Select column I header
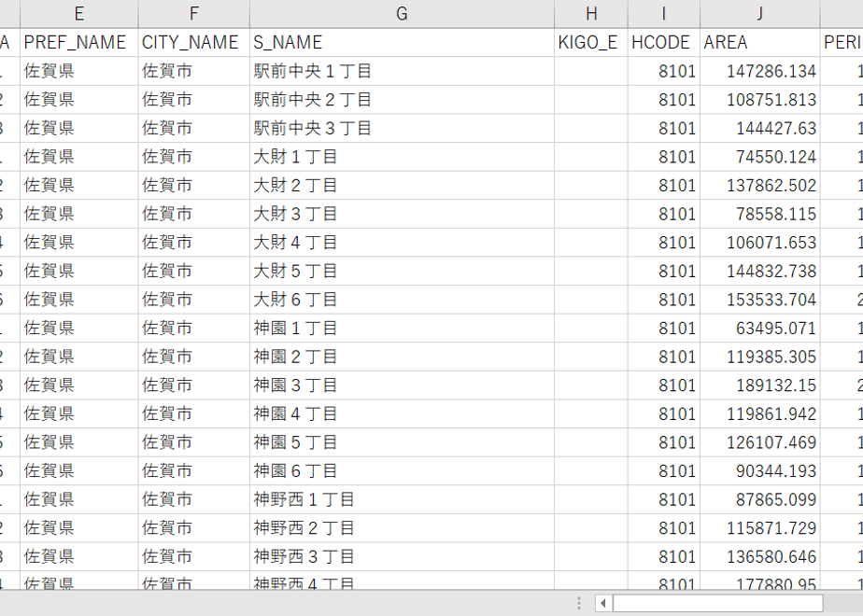This screenshot has height=616, width=863. click(664, 14)
